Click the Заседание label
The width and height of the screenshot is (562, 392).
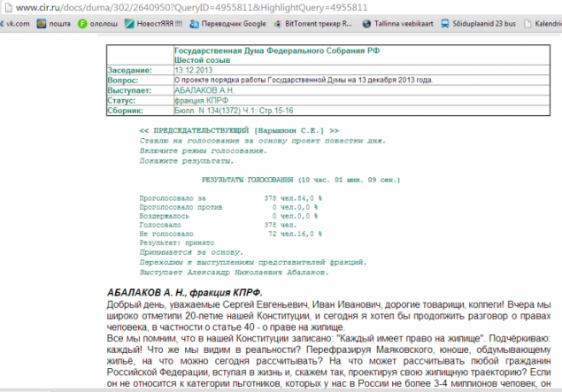pyautogui.click(x=130, y=70)
